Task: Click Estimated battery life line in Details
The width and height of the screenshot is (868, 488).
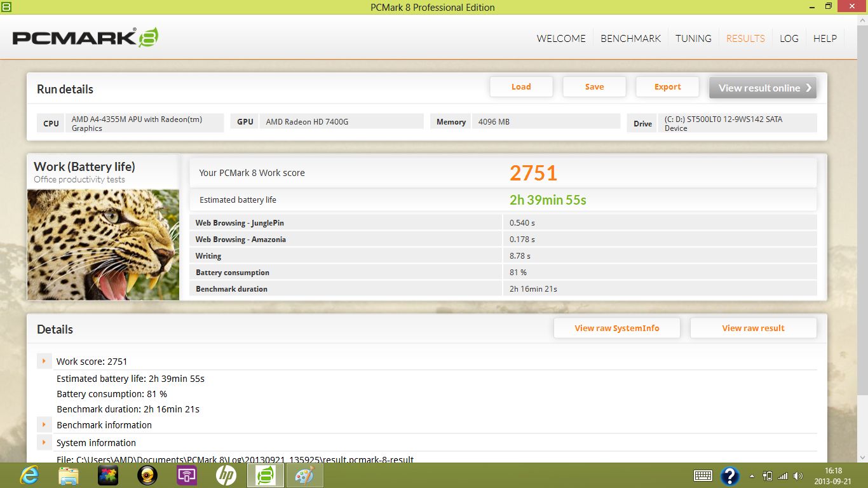Action: pyautogui.click(x=130, y=379)
